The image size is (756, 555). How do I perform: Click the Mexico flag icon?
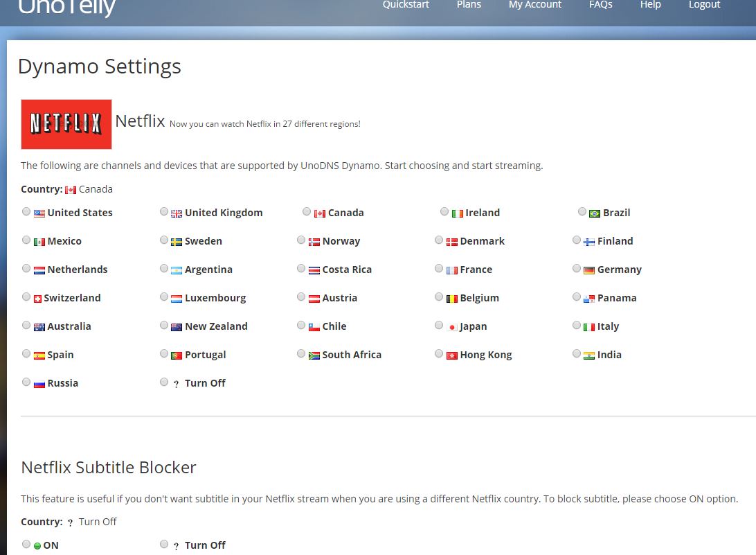[x=39, y=242]
